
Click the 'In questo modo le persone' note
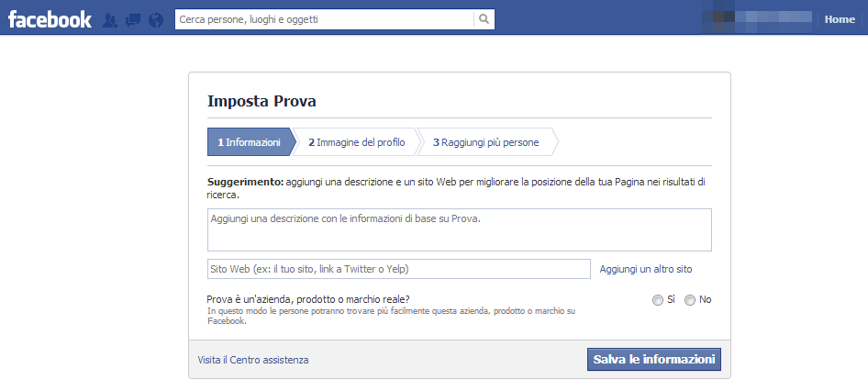392,316
